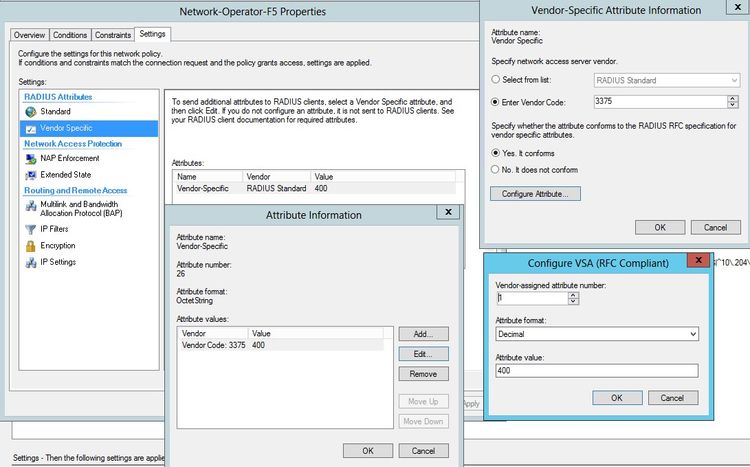The image size is (750, 467).
Task: Cancel the Attribute Information dialog
Action: pyautogui.click(x=423, y=451)
